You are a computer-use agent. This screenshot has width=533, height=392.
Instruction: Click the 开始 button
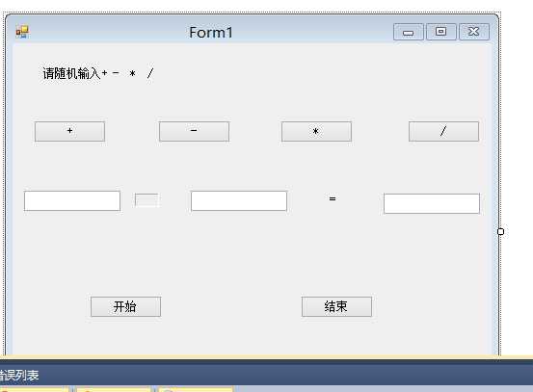point(125,306)
